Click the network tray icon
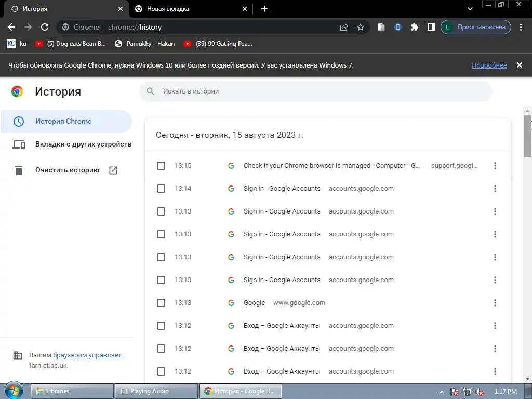The height and width of the screenshot is (399, 532). point(467,392)
